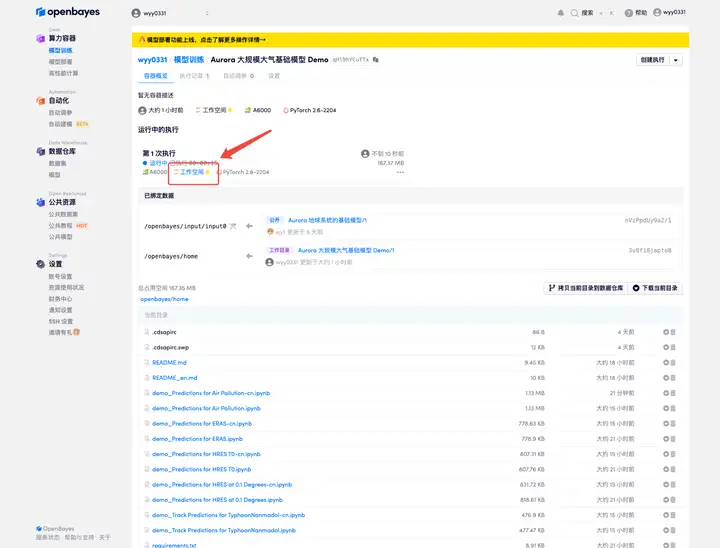
Task: Open demo_Track Predictions for TyphoonNanmadol.ipynb
Action: pos(224,530)
